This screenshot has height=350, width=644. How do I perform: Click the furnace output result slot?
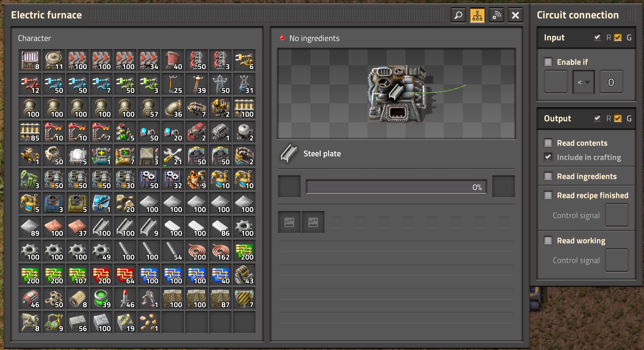504,186
